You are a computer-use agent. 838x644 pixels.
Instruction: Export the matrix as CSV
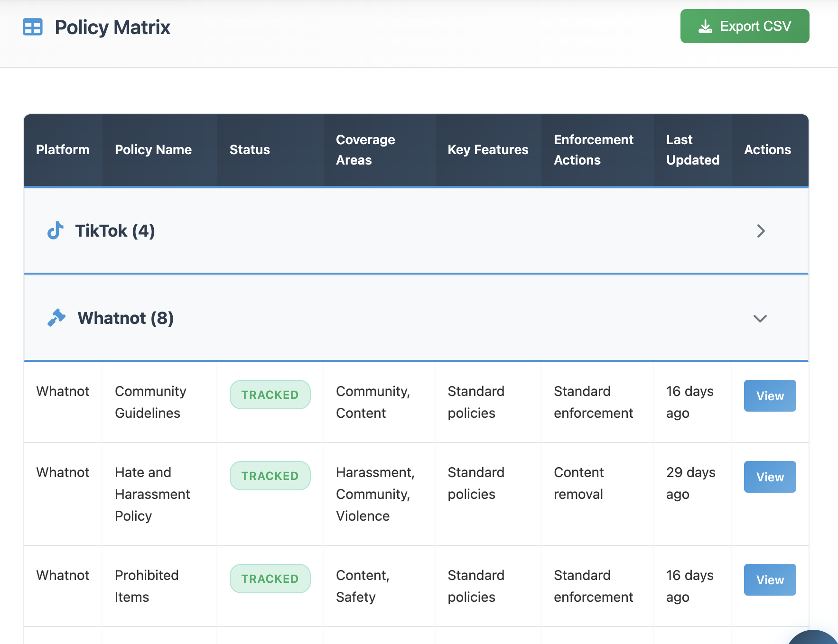(745, 26)
